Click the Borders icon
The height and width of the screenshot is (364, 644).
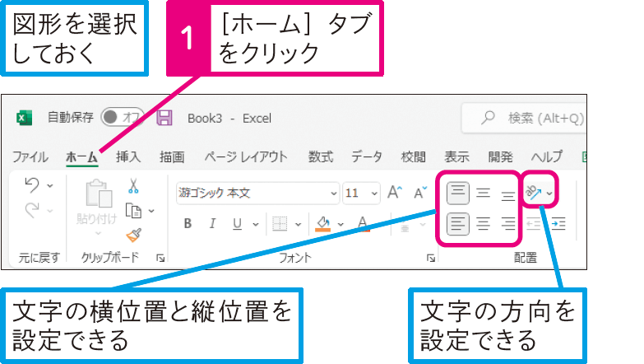click(280, 224)
